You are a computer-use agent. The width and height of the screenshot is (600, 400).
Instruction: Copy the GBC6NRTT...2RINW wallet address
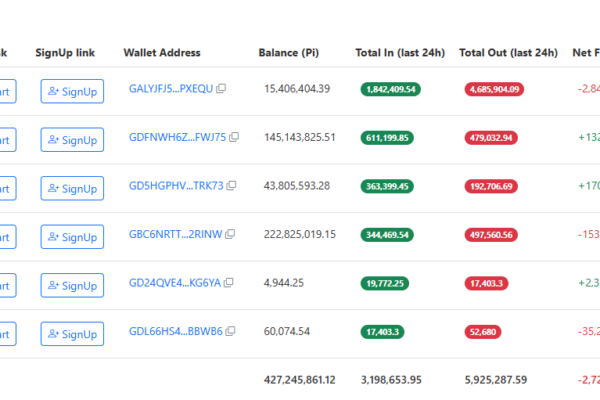click(230, 234)
